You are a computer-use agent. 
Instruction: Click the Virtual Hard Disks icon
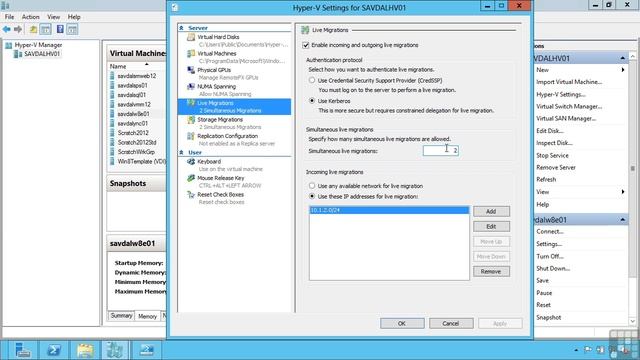click(191, 37)
